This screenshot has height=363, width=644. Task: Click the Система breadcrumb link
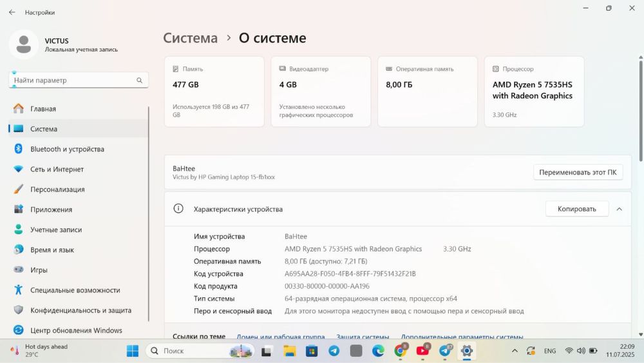click(190, 38)
